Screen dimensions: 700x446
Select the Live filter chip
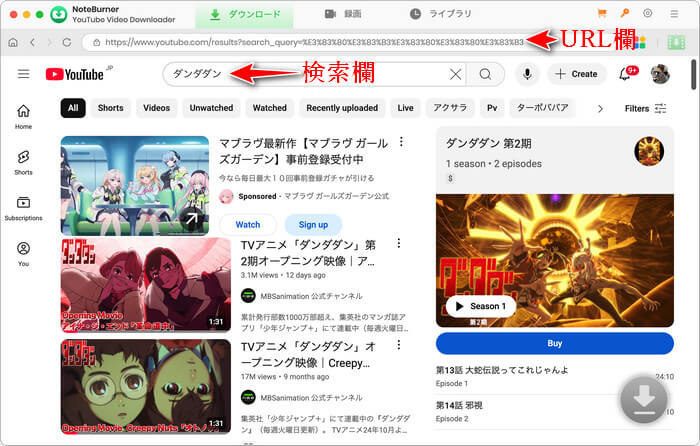405,108
